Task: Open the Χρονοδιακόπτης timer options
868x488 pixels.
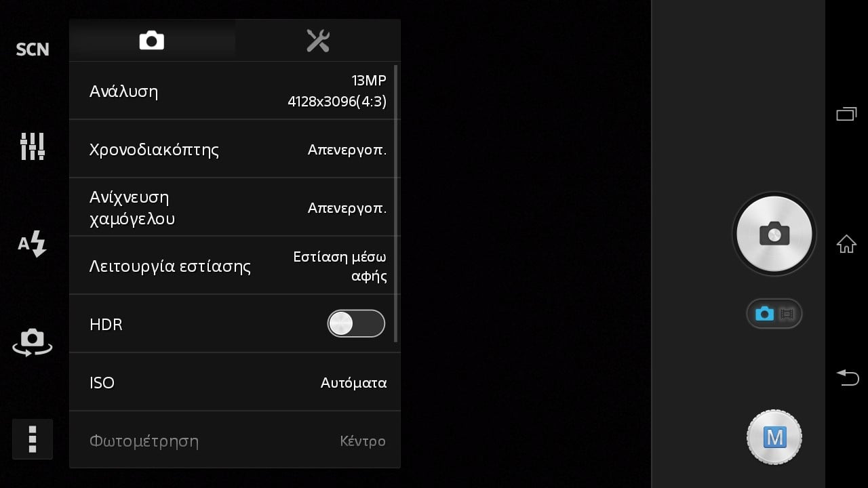Action: click(235, 149)
